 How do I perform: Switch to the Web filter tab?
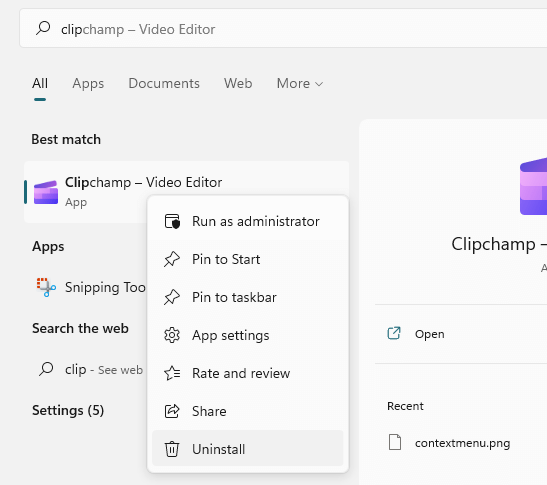point(238,83)
